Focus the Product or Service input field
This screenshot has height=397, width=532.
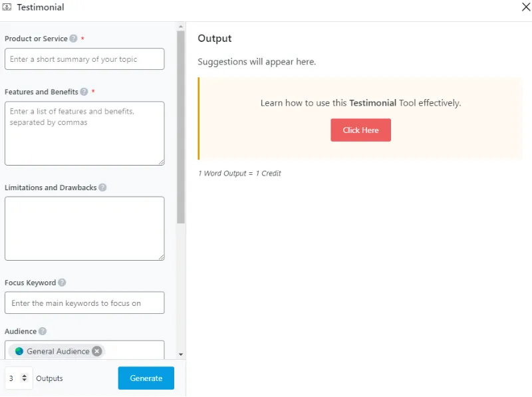[x=84, y=59]
